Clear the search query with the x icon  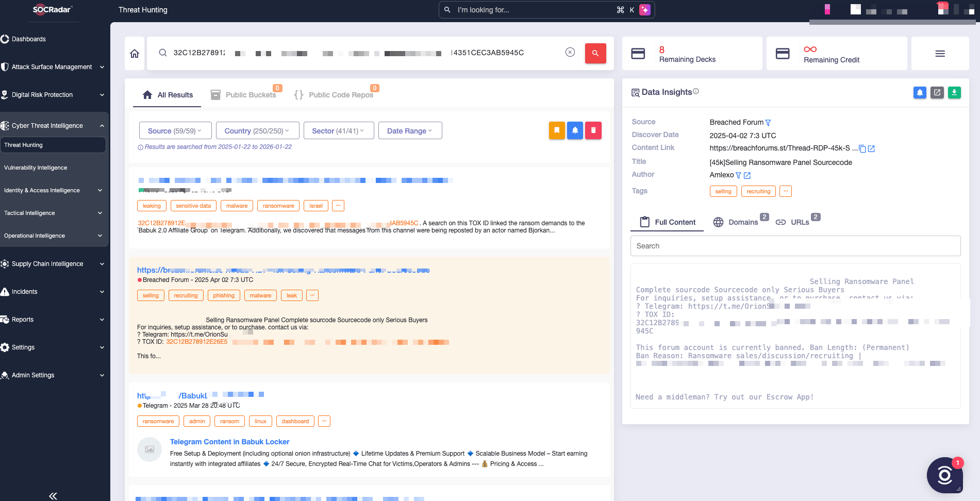570,52
